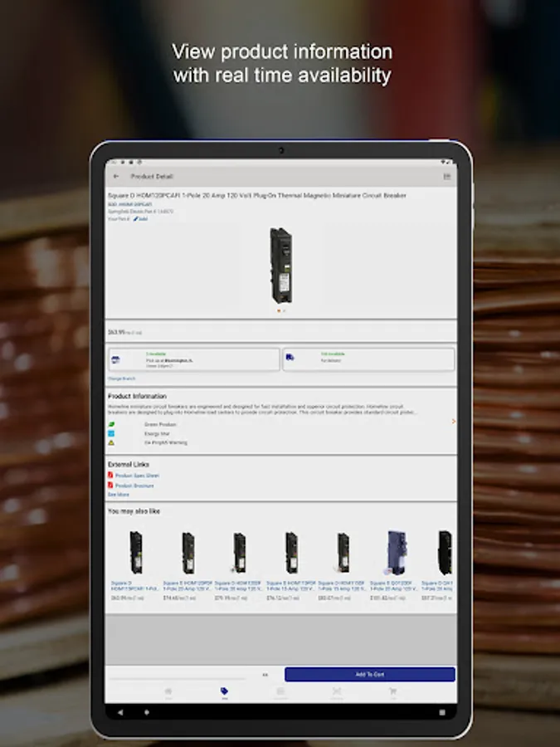This screenshot has height=747, width=560.
Task: Click See More under External Links
Action: (118, 495)
